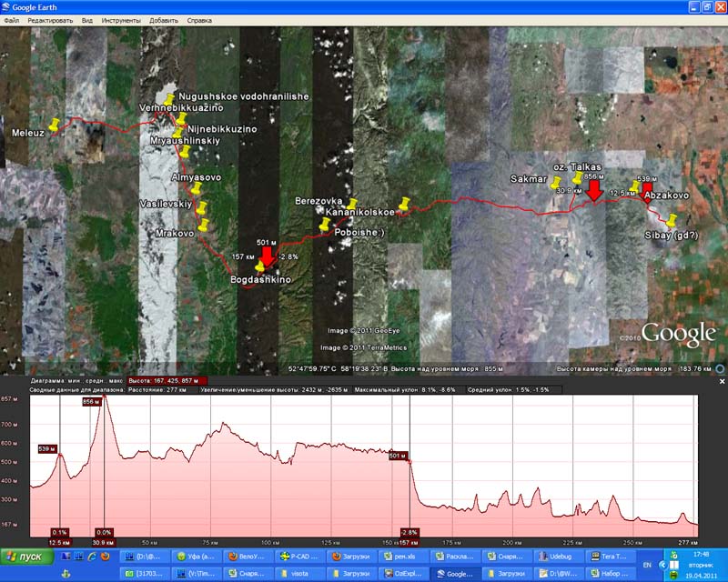Click the 856 м peak label on chart

coord(92,401)
